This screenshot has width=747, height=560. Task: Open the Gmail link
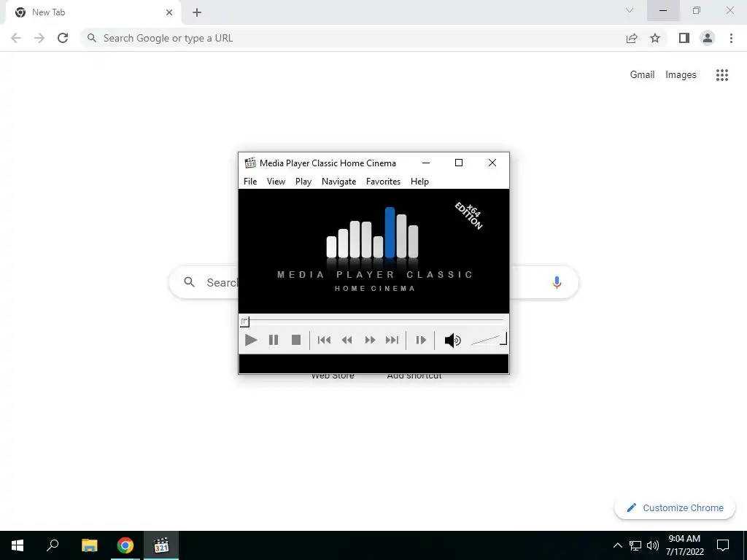(642, 75)
